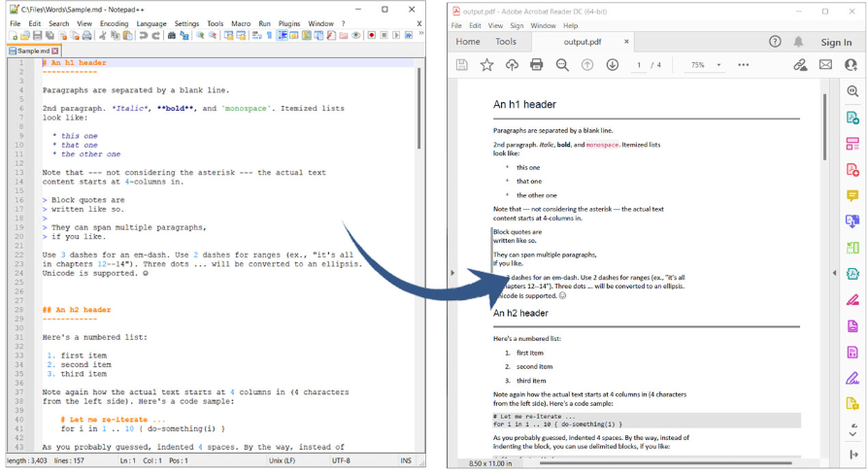Close the output.pdf tab

click(x=626, y=42)
